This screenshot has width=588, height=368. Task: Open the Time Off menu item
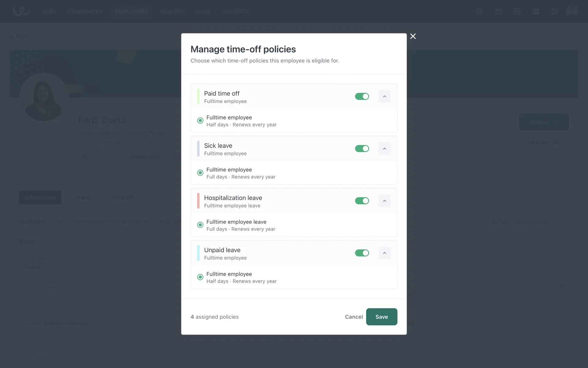(171, 12)
